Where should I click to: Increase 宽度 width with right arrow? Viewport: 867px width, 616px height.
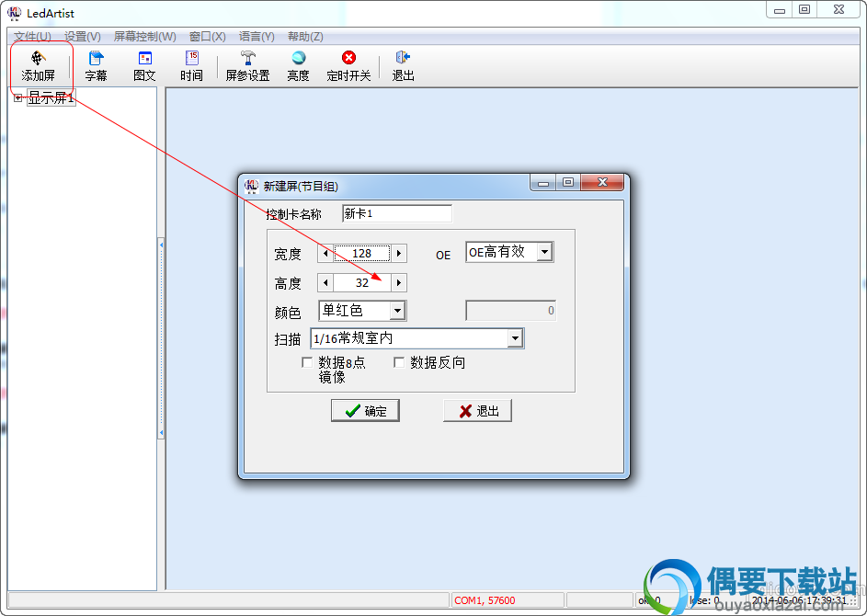(x=399, y=253)
